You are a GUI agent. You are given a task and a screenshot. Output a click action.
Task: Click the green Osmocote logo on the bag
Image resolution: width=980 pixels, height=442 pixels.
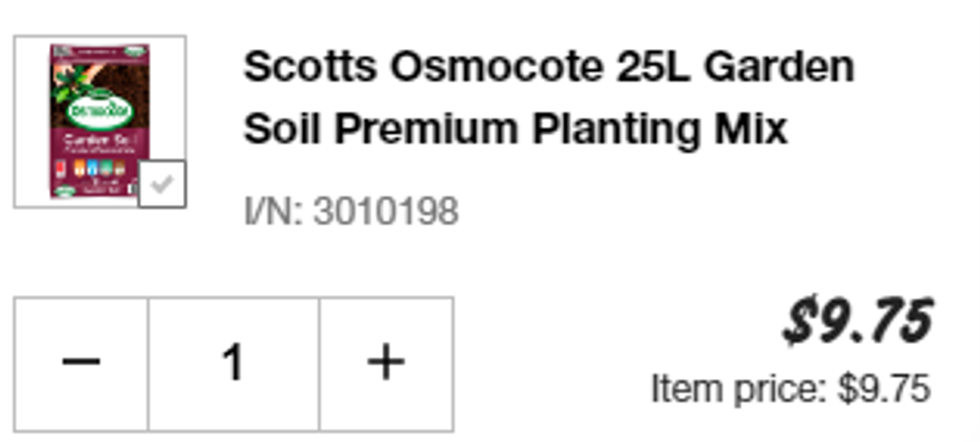coord(91,109)
